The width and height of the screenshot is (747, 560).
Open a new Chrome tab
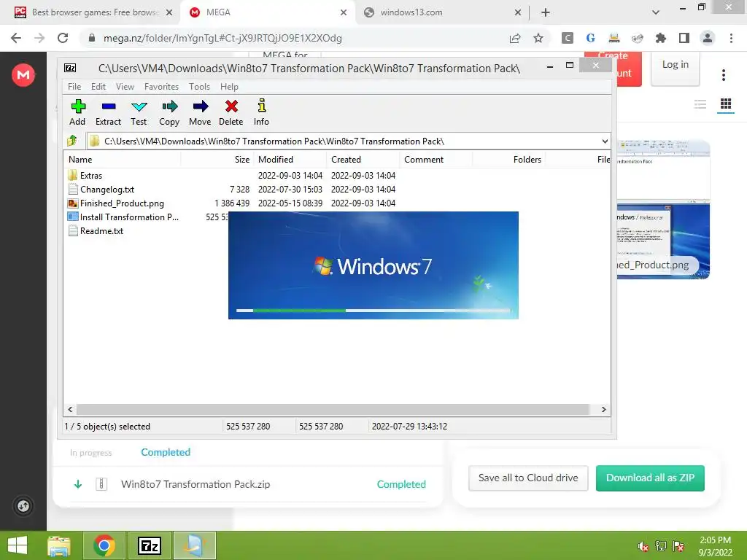coord(546,12)
